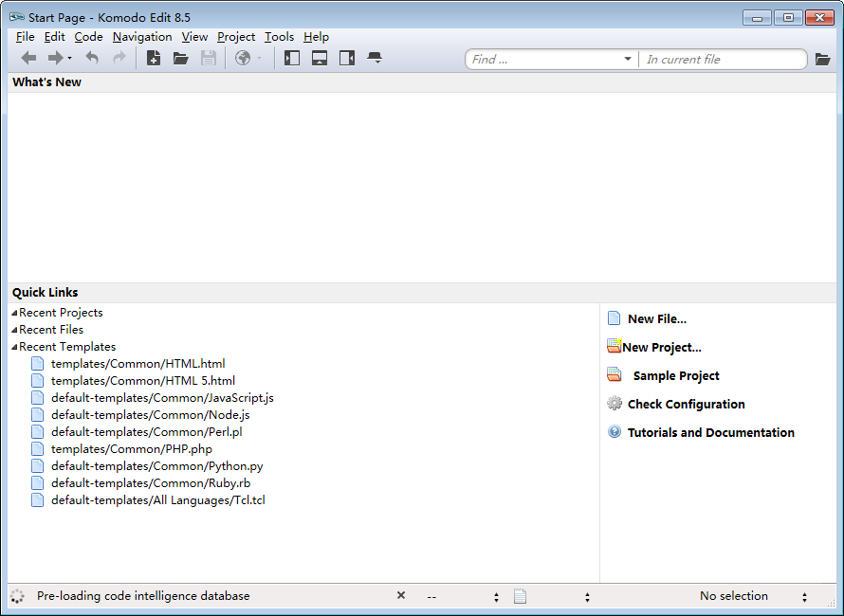
Task: Collapse the Recent Projects section
Action: click(x=14, y=313)
